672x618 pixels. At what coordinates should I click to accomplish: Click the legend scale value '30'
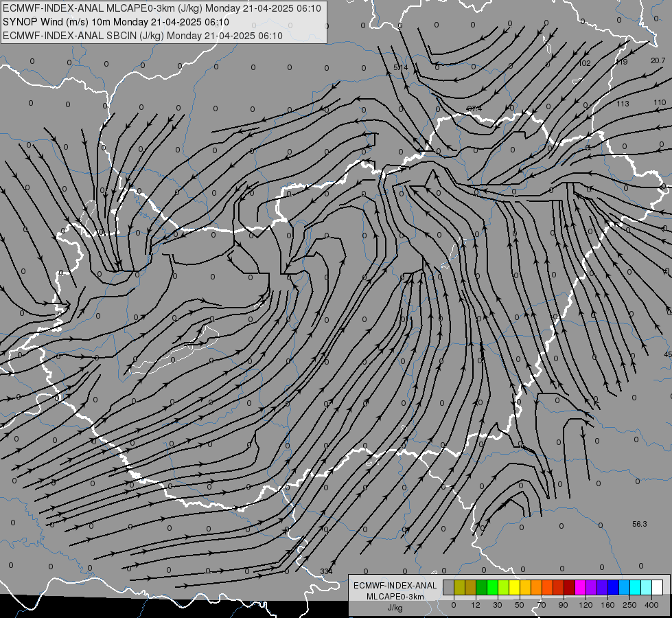pyautogui.click(x=498, y=605)
